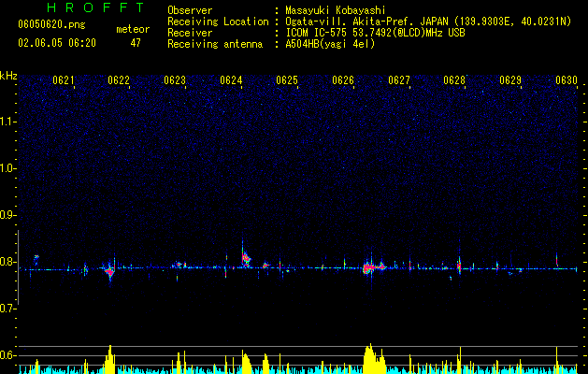
Task: Click the ICOM IC-575 53.7492 MHz receiver text
Action: pos(375,33)
